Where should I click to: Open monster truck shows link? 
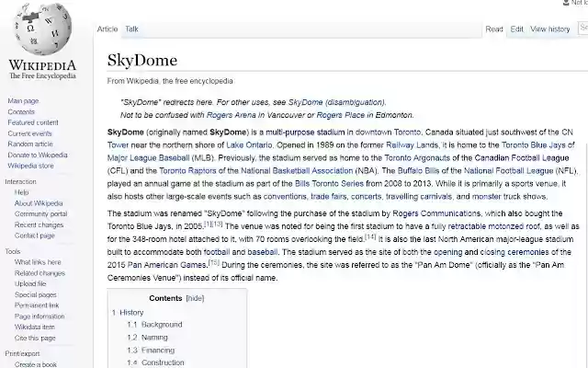point(509,196)
